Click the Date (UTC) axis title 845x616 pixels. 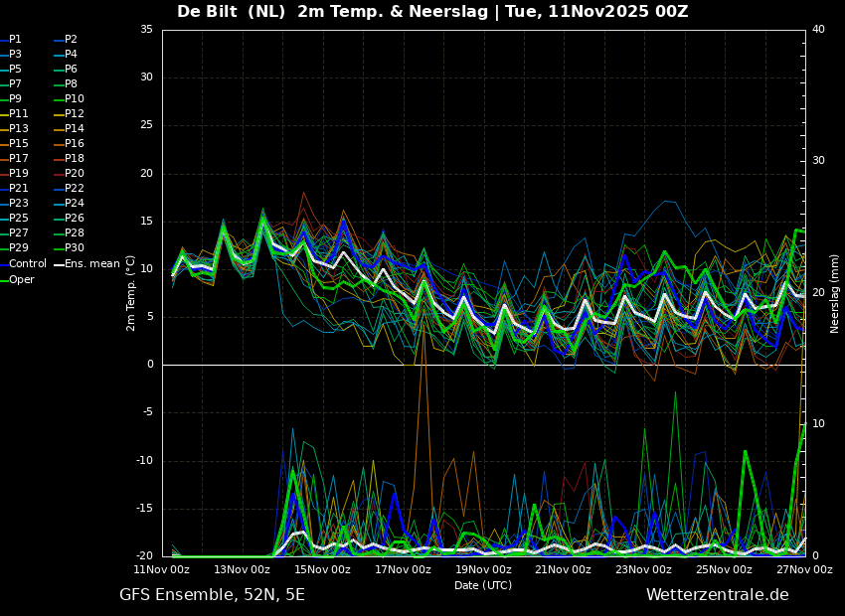483,585
